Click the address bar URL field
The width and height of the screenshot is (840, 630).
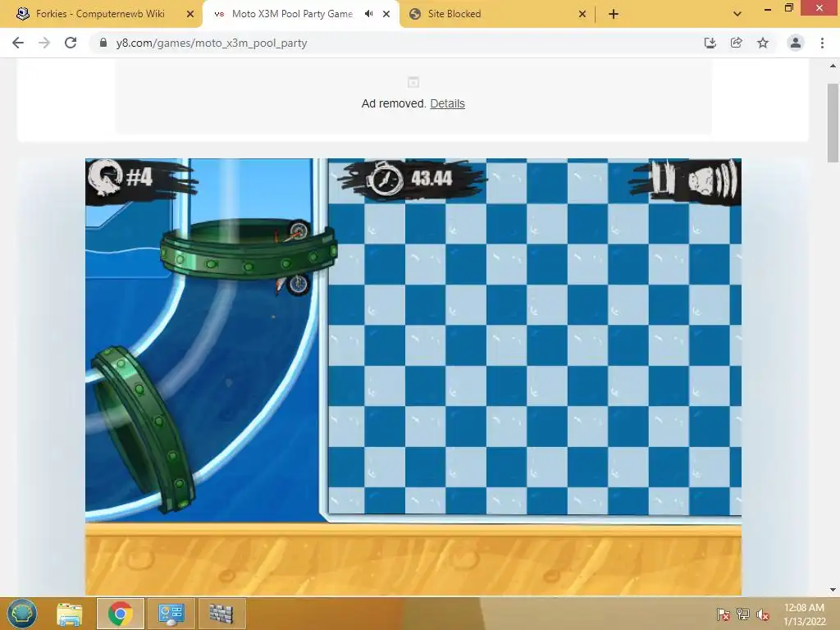(x=396, y=43)
